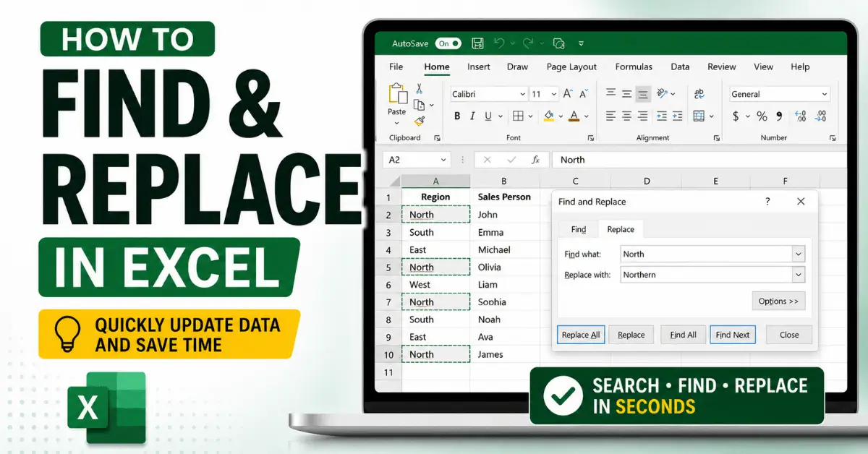Click Decrease Indent icon
This screenshot has width=868, height=454.
click(x=661, y=116)
